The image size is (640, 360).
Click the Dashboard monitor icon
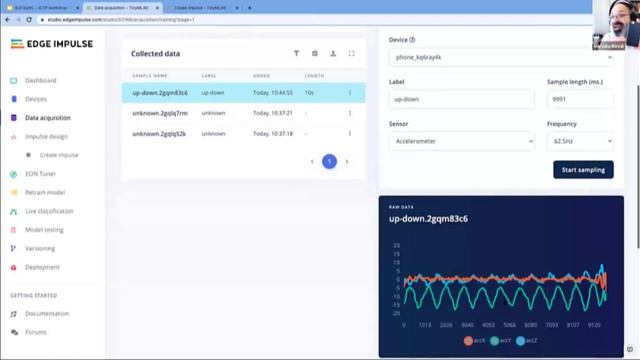coord(13,81)
